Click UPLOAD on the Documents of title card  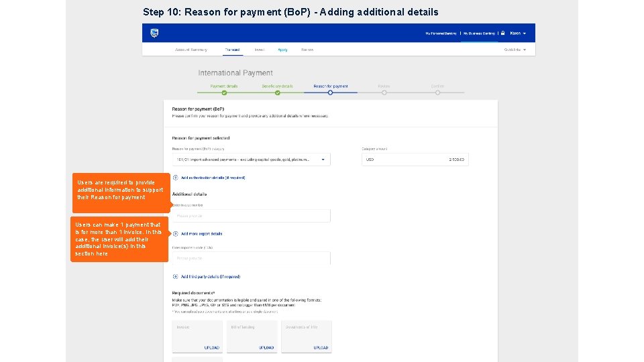click(x=321, y=348)
